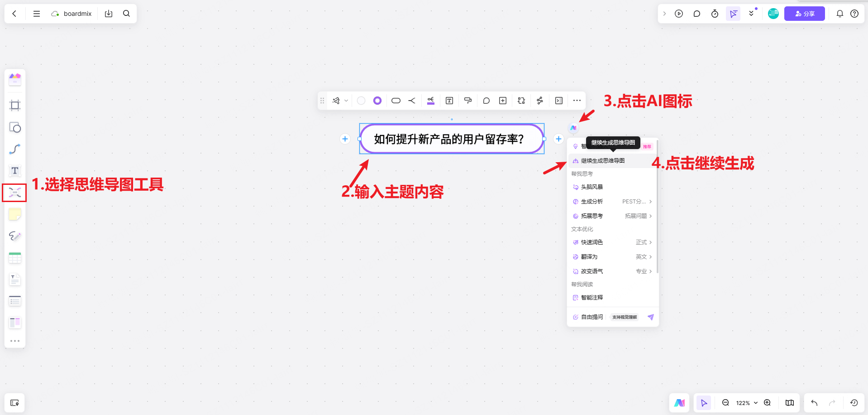This screenshot has width=868, height=415.
Task: Activate the laser pointer at bottom right
Action: coord(703,402)
